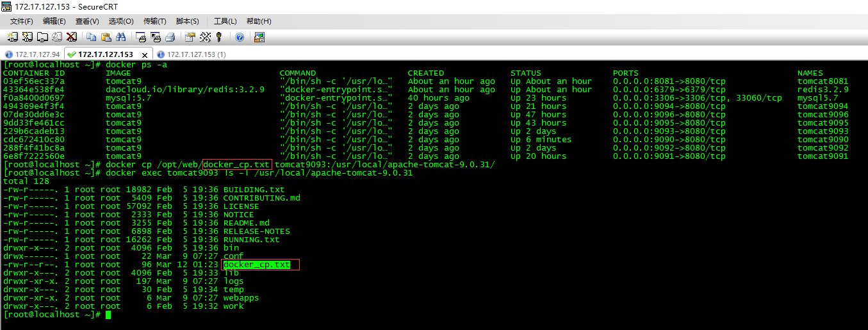Click file name LICENSE in listing
Screen dimensions: 868x330
[x=242, y=206]
